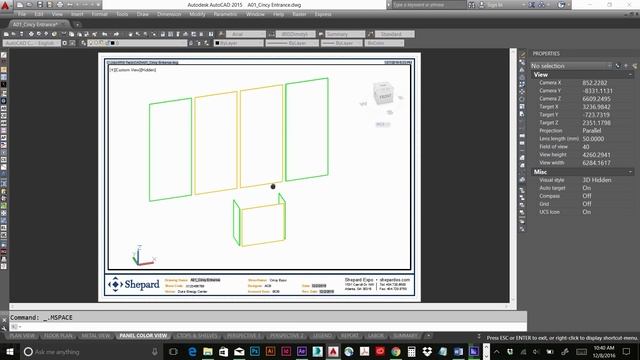Open Illustrator from the taskbar

270,351
